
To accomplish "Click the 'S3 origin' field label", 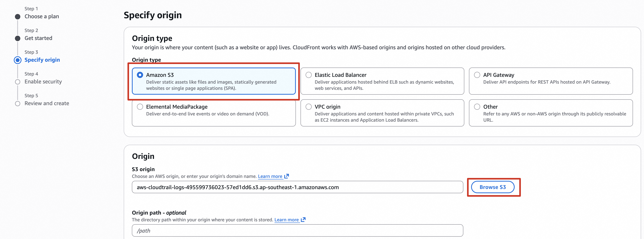I will click(143, 169).
